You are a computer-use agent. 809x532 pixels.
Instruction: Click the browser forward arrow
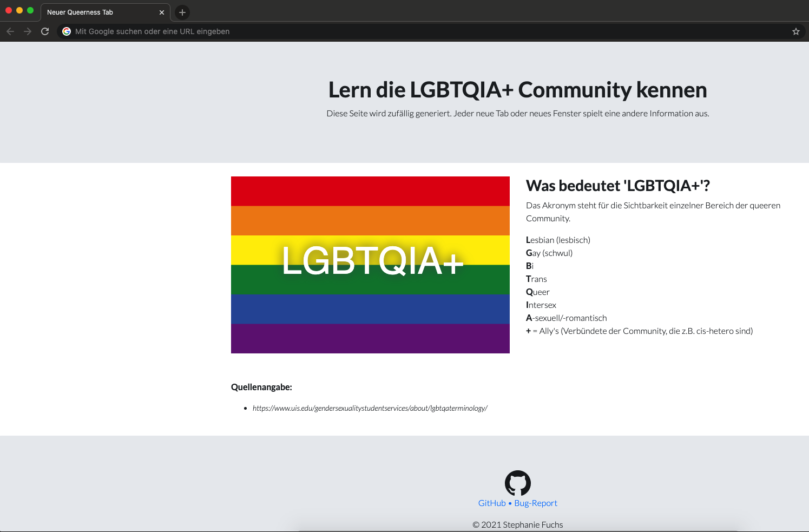(28, 31)
